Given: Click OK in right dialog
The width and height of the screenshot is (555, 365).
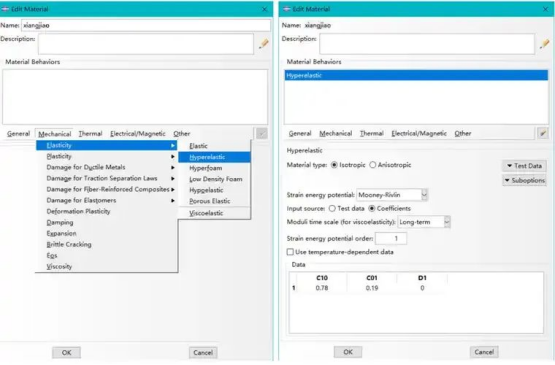Looking at the screenshot, I should pyautogui.click(x=348, y=352).
